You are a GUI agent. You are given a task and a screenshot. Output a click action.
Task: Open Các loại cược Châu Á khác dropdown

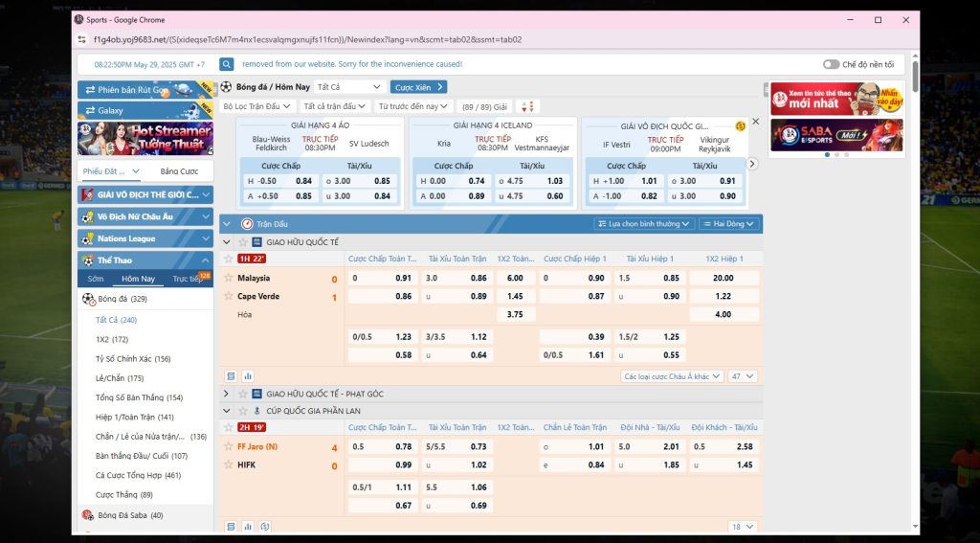click(672, 376)
